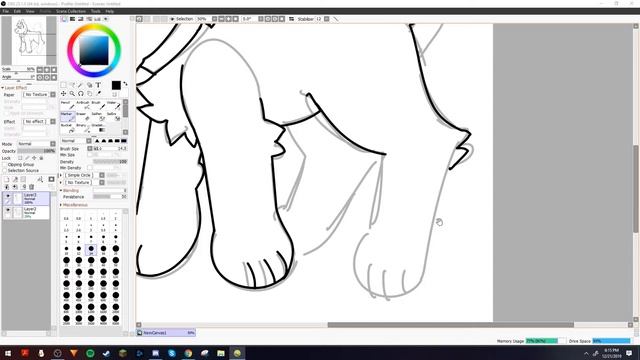Open Chrome from the taskbar

pyautogui.click(x=188, y=353)
